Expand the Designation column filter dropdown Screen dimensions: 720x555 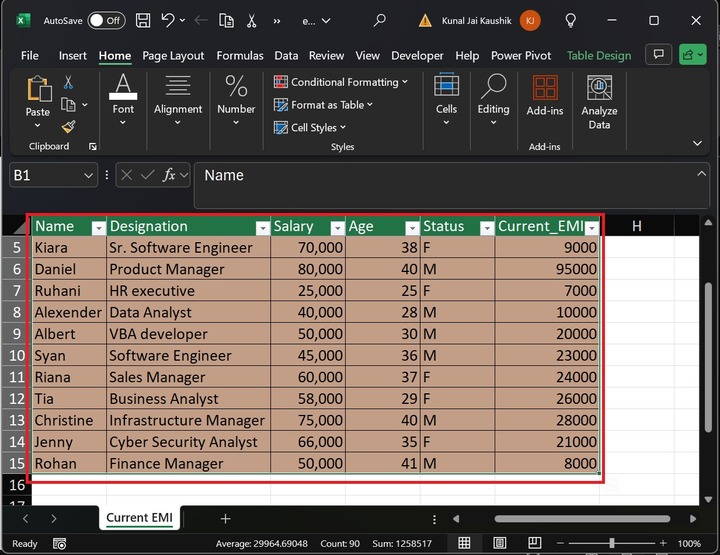click(261, 228)
